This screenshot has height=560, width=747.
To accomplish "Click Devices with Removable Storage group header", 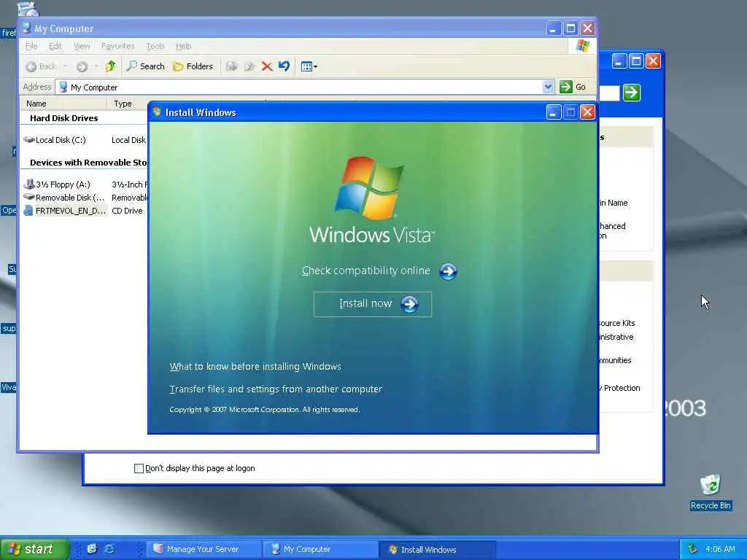I will click(88, 163).
